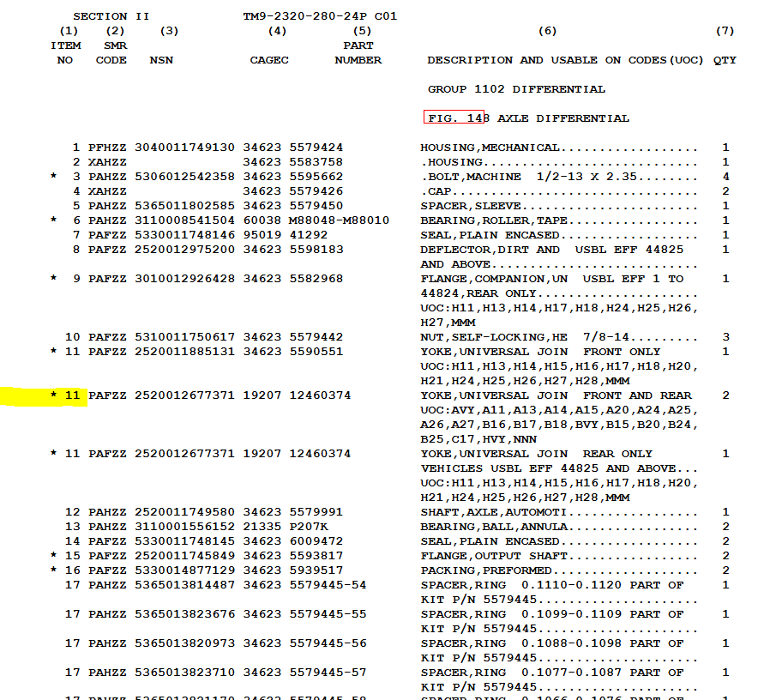Click the TM9-2320-280-24P C01 document title

pyautogui.click(x=320, y=16)
